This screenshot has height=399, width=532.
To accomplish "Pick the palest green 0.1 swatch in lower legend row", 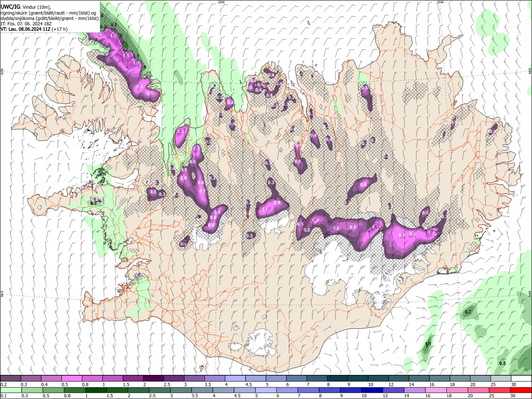I will click(x=11, y=390).
